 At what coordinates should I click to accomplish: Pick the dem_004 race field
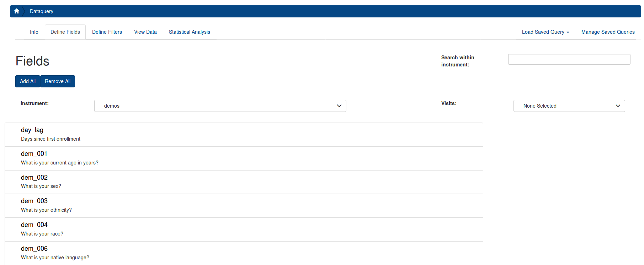244,229
